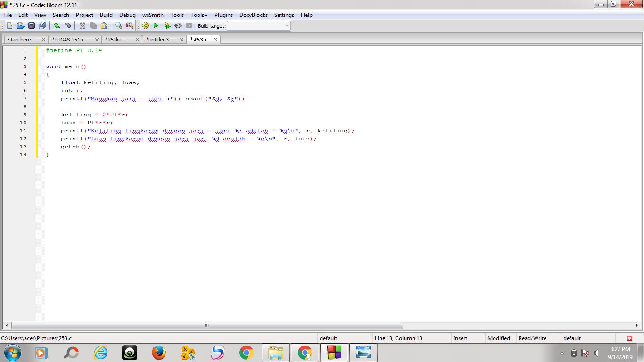The width and height of the screenshot is (644, 362).
Task: Click the file path in status bar
Action: coord(36,338)
